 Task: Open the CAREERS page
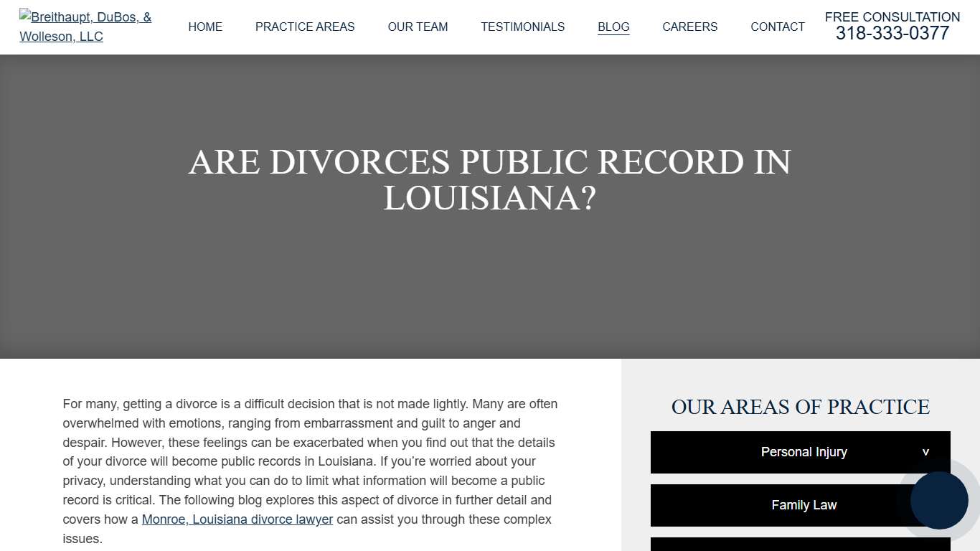pyautogui.click(x=689, y=27)
